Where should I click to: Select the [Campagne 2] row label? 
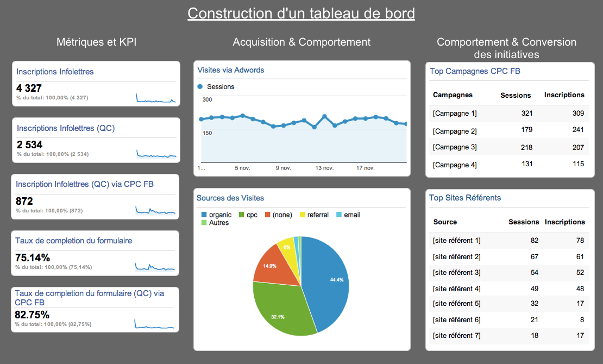(455, 131)
